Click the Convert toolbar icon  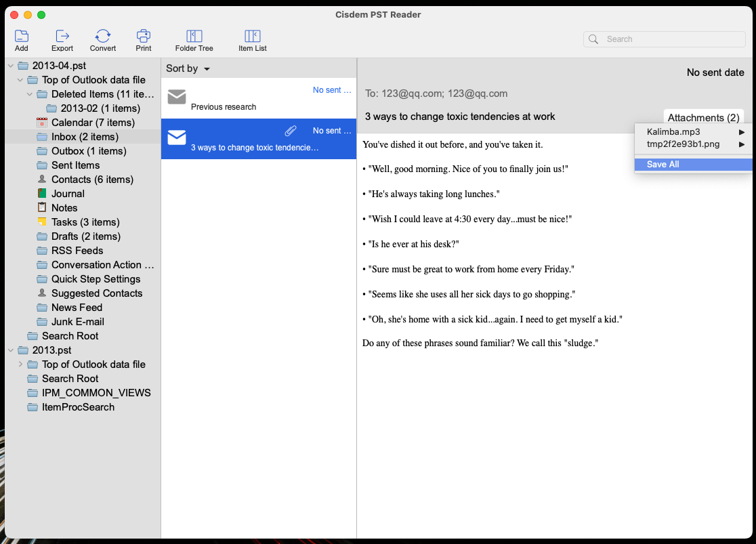pos(103,36)
